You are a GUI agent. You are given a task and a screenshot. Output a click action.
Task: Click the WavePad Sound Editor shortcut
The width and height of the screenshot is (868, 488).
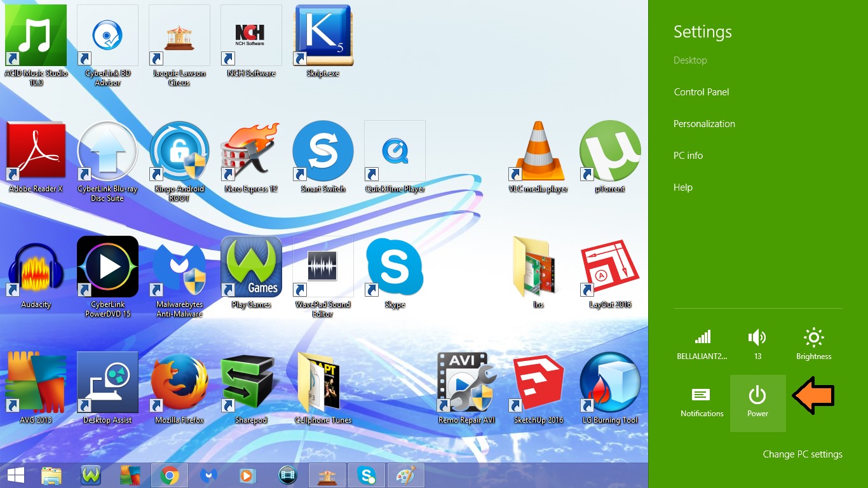pos(323,276)
